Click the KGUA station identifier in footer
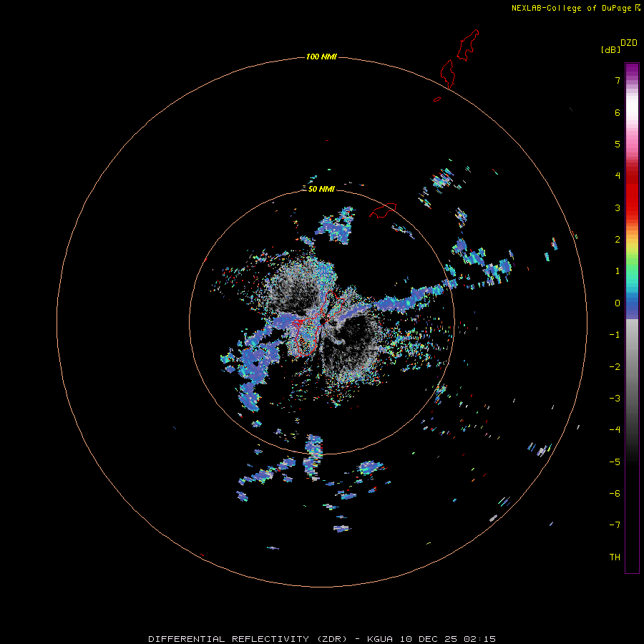 click(x=381, y=639)
